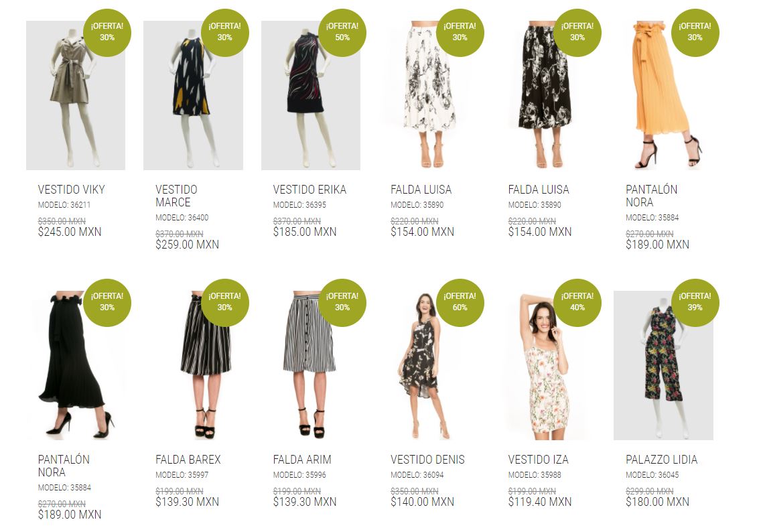Open the Vestido Marce product title link
Image resolution: width=759 pixels, height=532 pixels.
[x=176, y=196]
